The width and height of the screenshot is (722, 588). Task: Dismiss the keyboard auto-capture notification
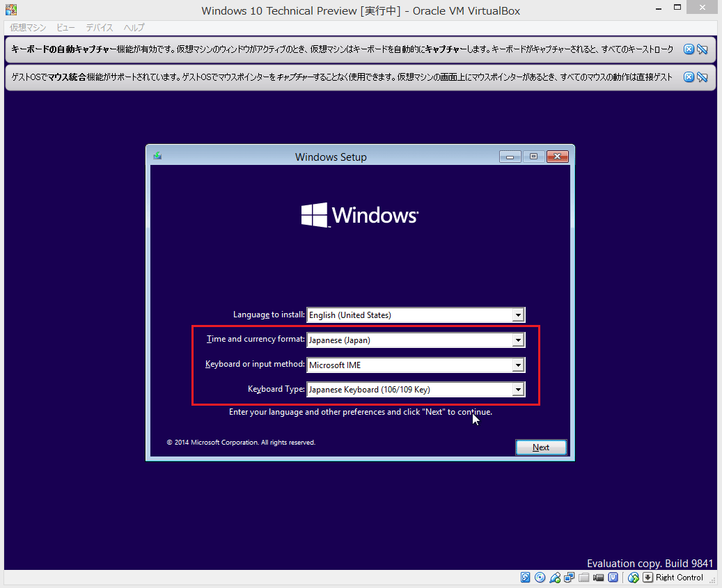(x=689, y=49)
